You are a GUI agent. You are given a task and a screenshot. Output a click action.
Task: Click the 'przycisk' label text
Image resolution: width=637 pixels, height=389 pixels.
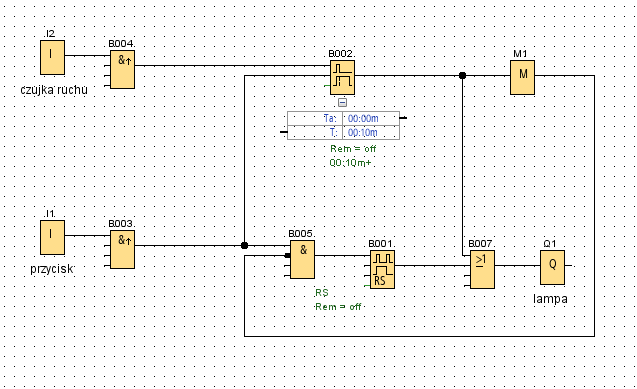pyautogui.click(x=52, y=269)
